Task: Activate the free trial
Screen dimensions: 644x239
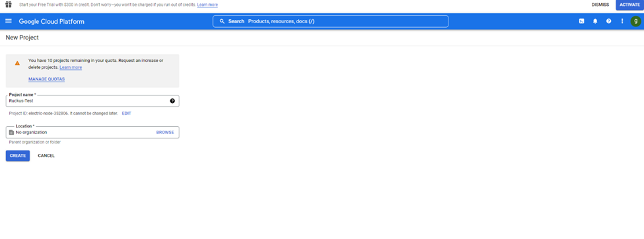Action: [629, 5]
